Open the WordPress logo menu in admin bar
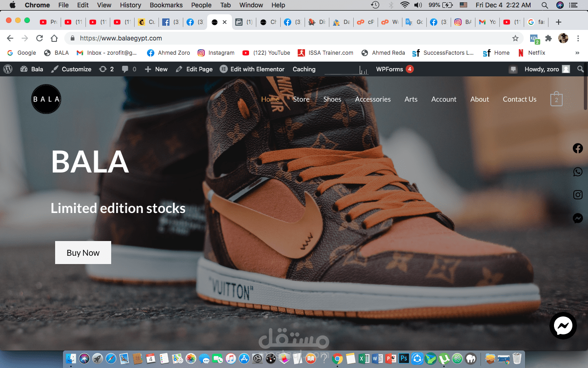 coord(8,69)
